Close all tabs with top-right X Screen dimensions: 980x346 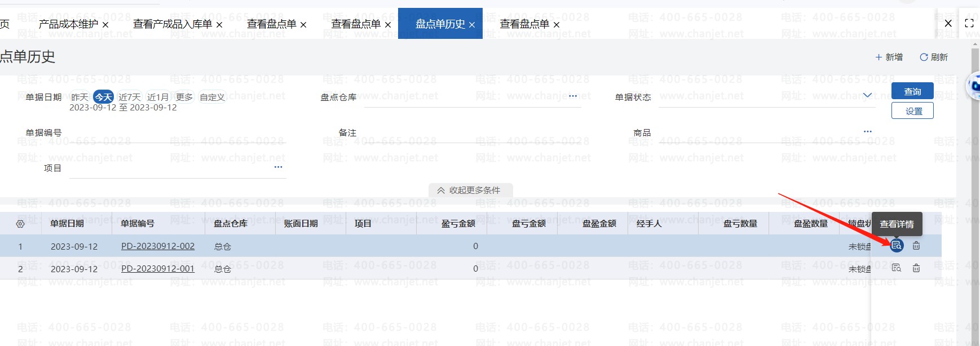948,23
